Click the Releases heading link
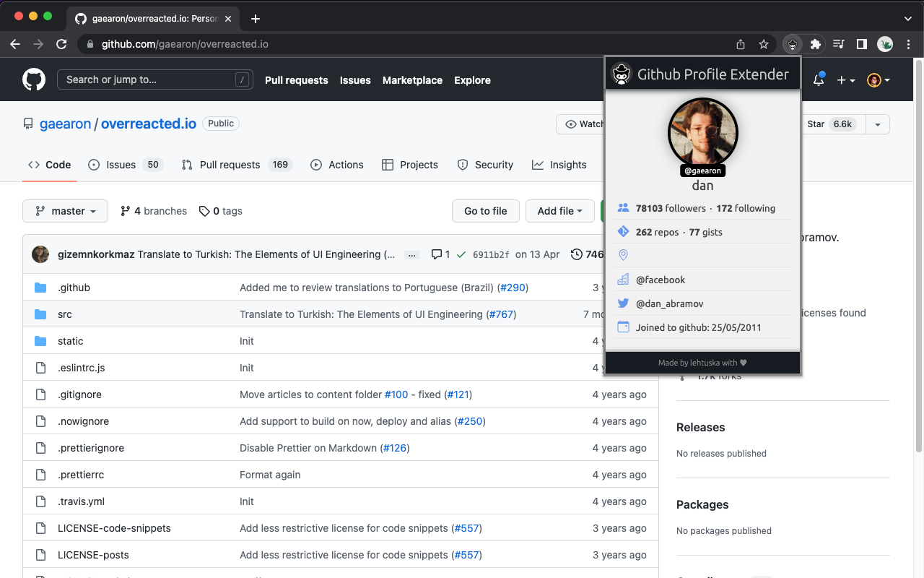The width and height of the screenshot is (924, 578). (700, 427)
